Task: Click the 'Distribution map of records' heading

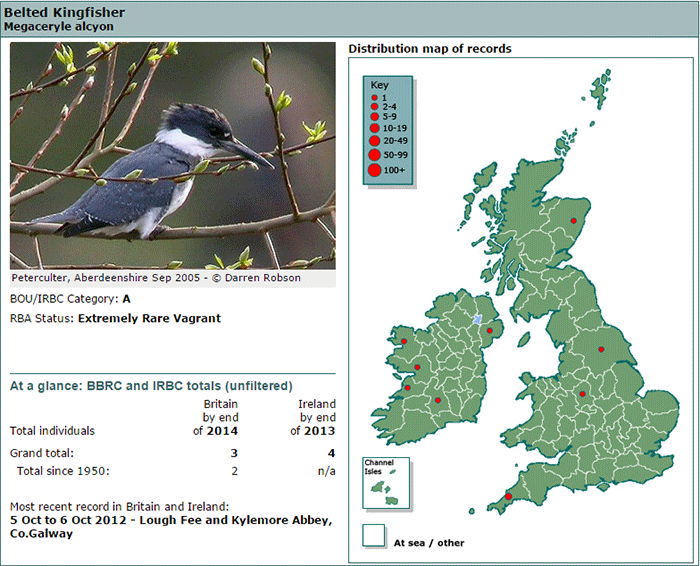Action: [430, 49]
